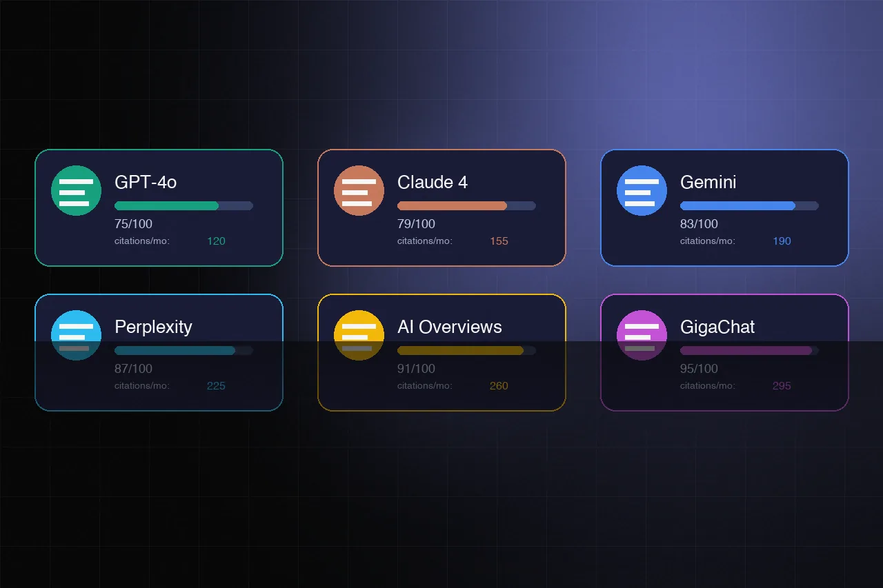This screenshot has height=588, width=883.
Task: Click citations/mo label in Claude 4 card
Action: pos(425,241)
